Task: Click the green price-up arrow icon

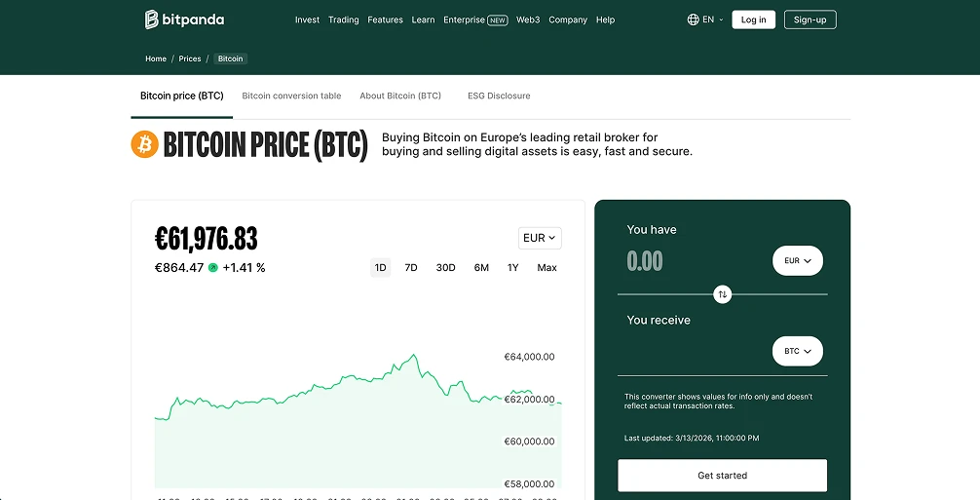Action: coord(213,267)
